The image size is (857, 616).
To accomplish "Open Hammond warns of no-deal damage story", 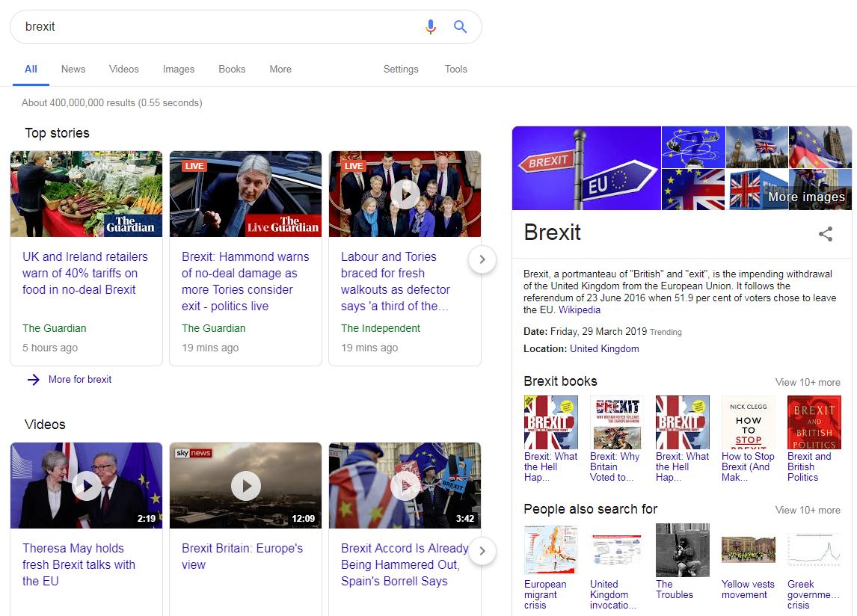I will click(245, 281).
